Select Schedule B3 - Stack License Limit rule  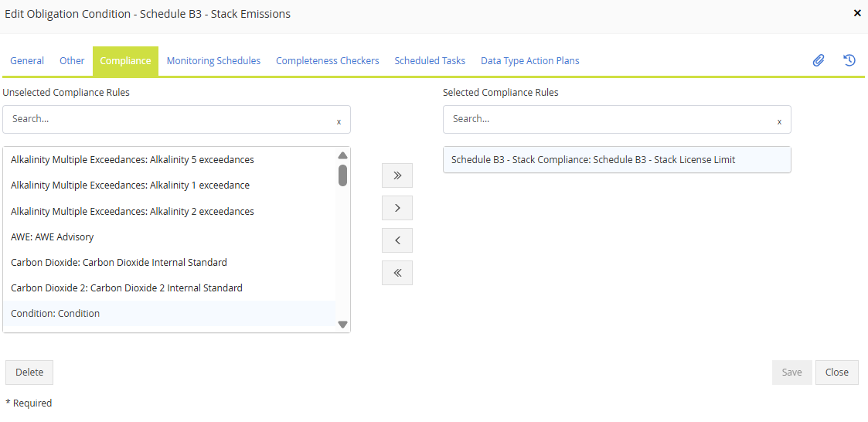[x=593, y=160]
